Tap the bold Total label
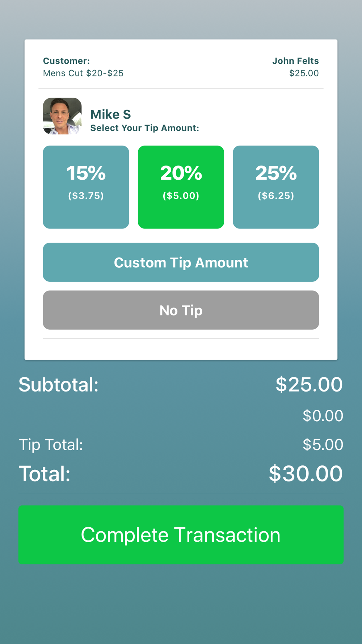 click(x=45, y=473)
